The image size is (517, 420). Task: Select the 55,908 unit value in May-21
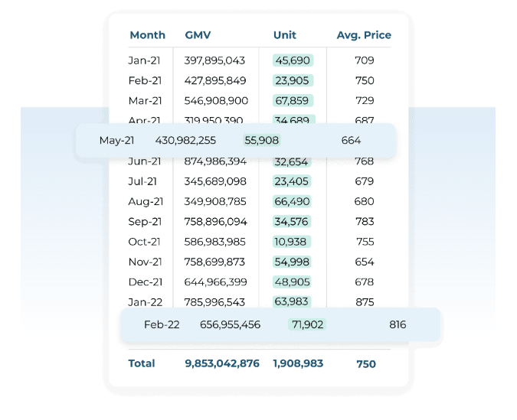click(x=262, y=141)
